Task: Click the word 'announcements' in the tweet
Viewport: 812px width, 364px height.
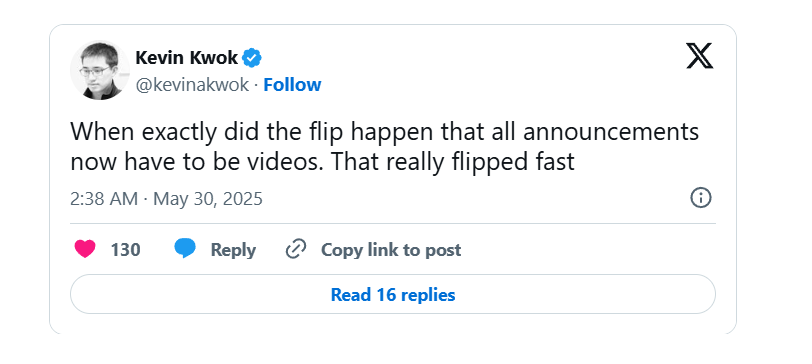Action: coord(611,132)
